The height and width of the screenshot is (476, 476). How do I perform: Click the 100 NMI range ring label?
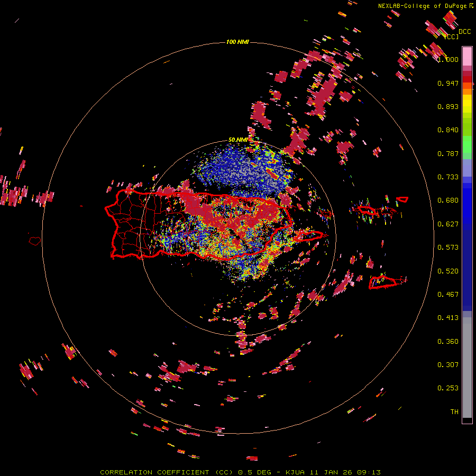[237, 42]
